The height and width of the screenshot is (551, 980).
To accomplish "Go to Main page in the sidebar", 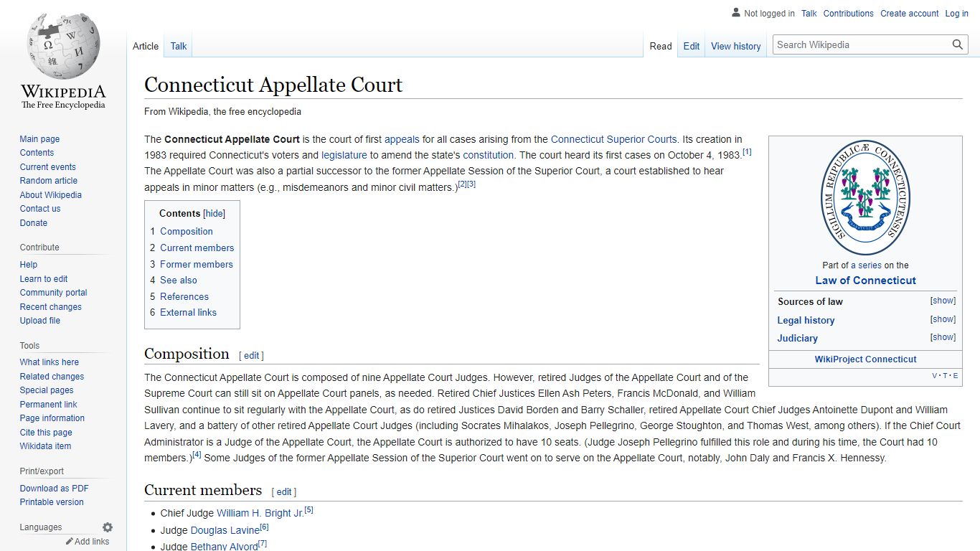I will pos(39,139).
